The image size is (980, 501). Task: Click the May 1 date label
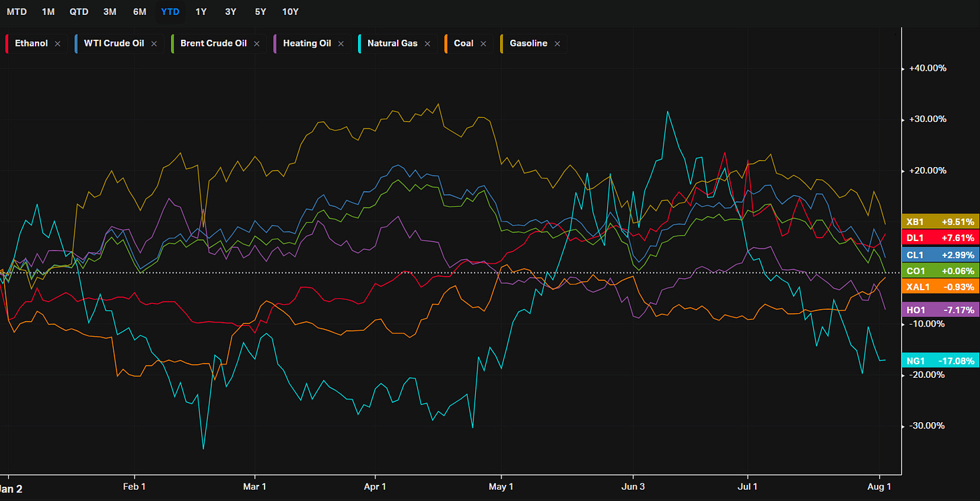pyautogui.click(x=501, y=486)
